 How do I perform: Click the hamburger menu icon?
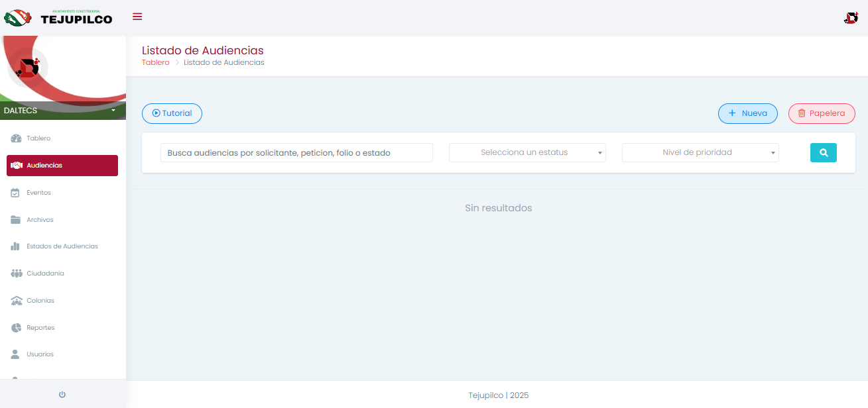137,17
